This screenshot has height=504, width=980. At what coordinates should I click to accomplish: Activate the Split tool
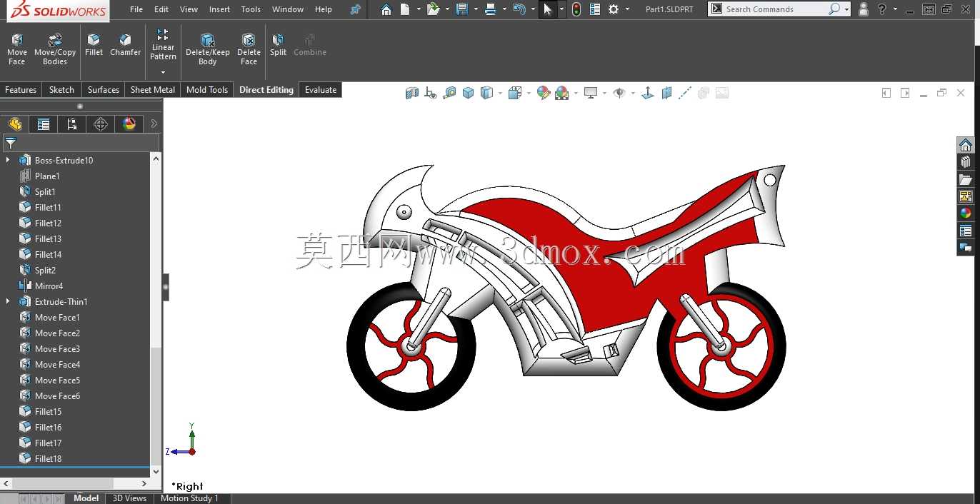(x=278, y=44)
